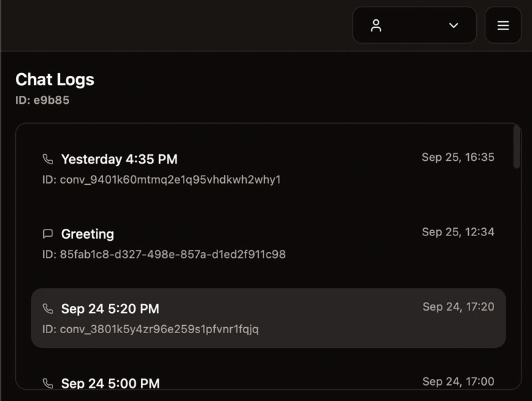Open the Greeting chat log
Viewport: 532px width, 401px height.
click(88, 234)
